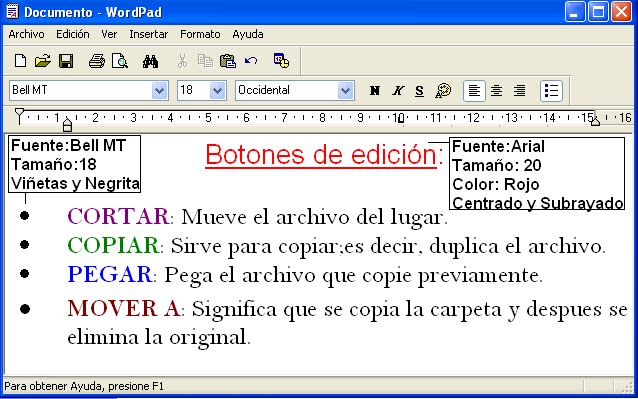Print the document with printer icon
Screen dimensions: 638x399
[x=97, y=61]
